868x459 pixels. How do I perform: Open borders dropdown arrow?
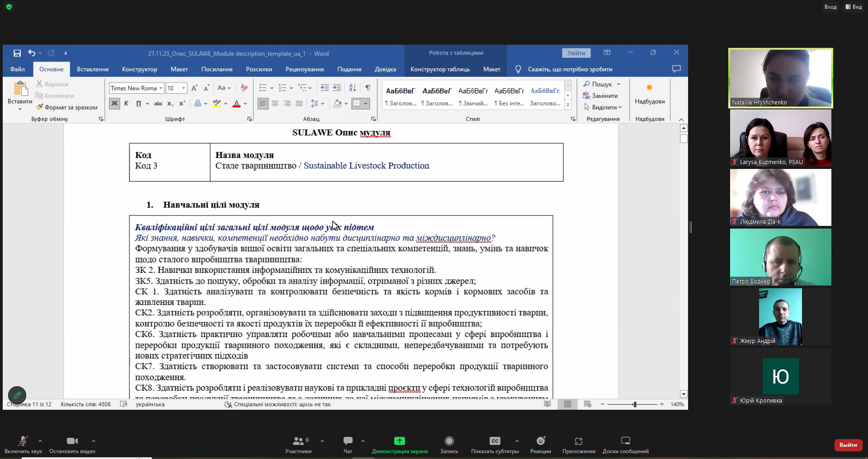[x=366, y=103]
